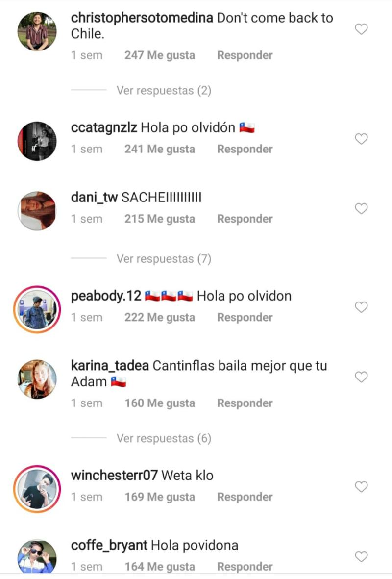Open the 222 Me gusta list on peabody.12's comment
This screenshot has width=392, height=579.
click(x=159, y=318)
